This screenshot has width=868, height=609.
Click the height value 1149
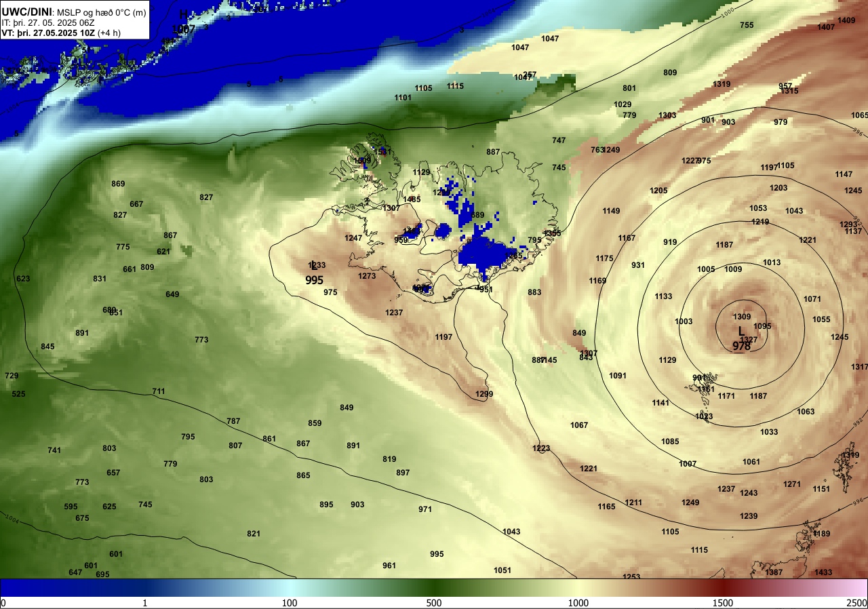click(611, 211)
